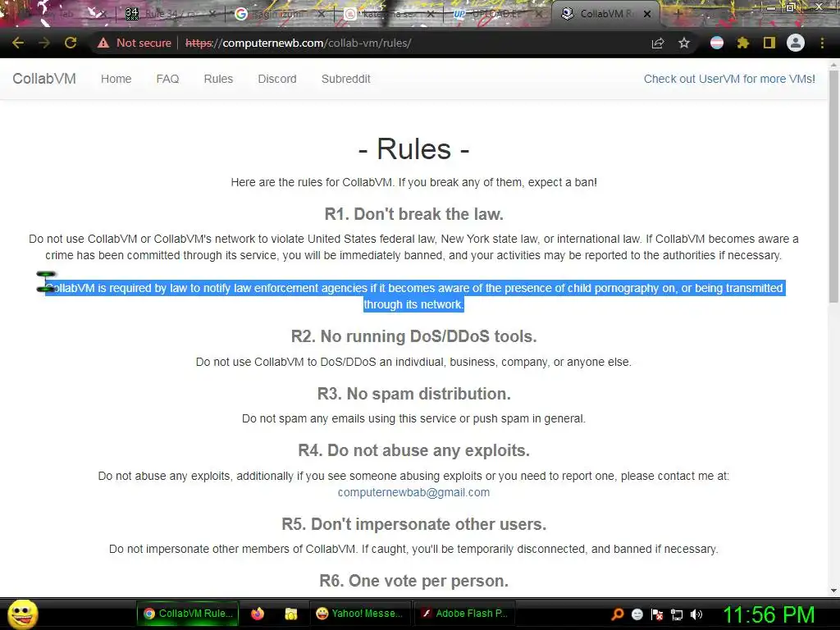This screenshot has width=840, height=630.
Task: Open the file explorer folder taskbar icon
Action: pyautogui.click(x=291, y=614)
